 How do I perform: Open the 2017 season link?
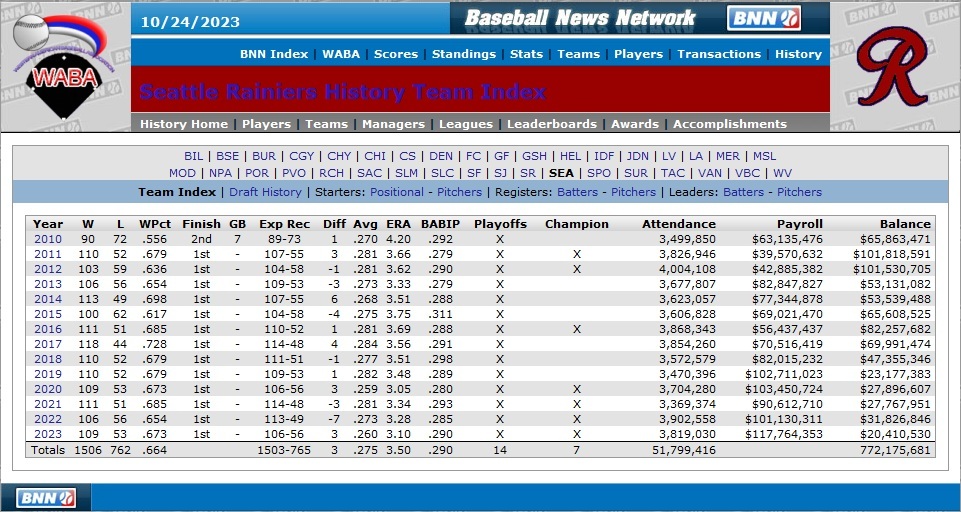(x=48, y=344)
